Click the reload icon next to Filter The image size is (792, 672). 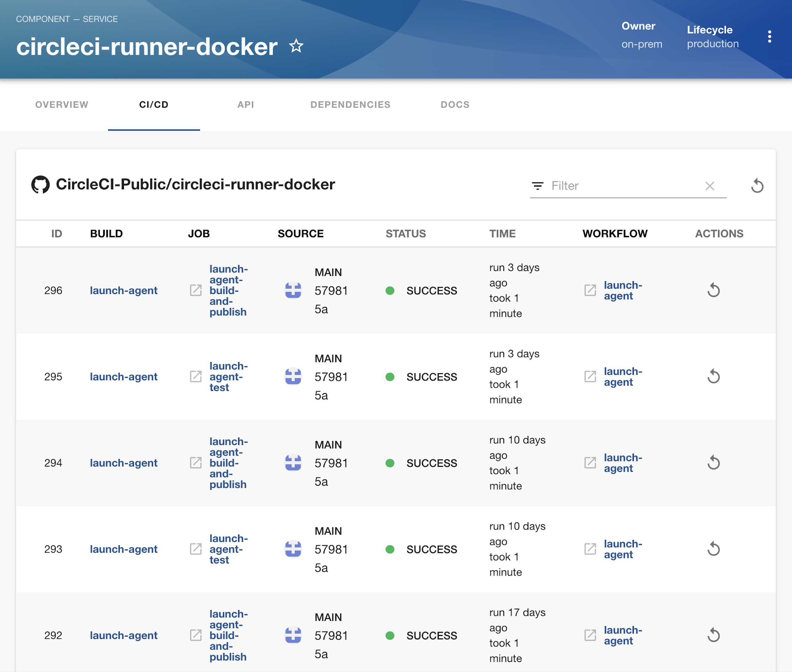(x=757, y=186)
